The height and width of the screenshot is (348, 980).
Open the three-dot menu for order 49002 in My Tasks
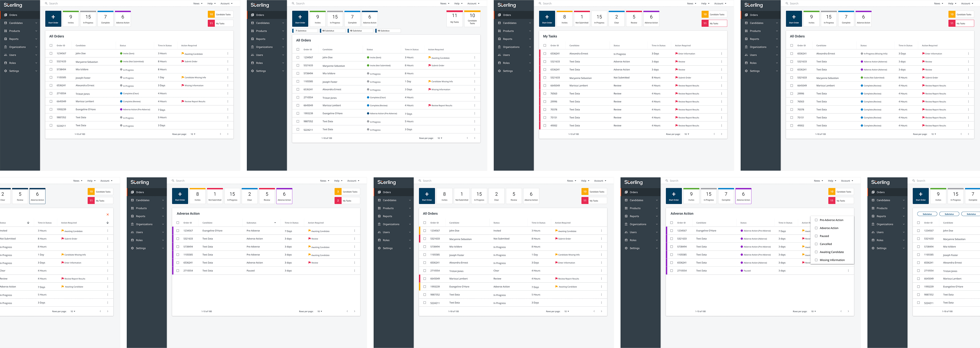721,125
